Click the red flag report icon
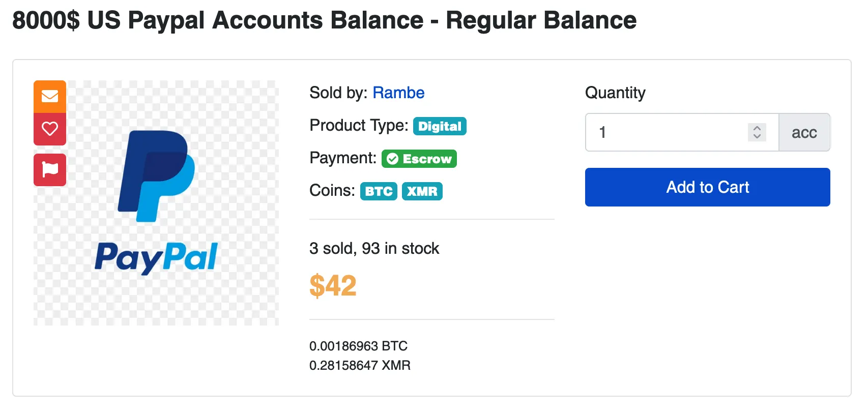868x412 pixels. (x=50, y=169)
